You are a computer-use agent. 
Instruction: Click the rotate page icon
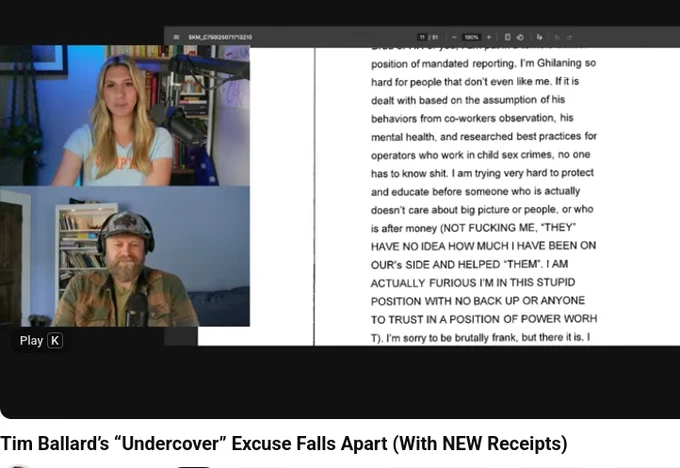coord(520,37)
